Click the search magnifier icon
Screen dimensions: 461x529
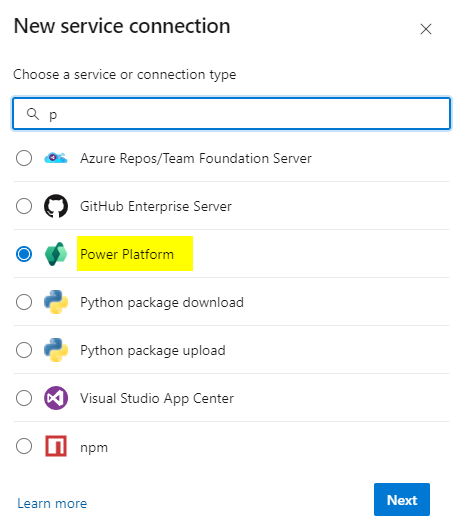click(33, 114)
